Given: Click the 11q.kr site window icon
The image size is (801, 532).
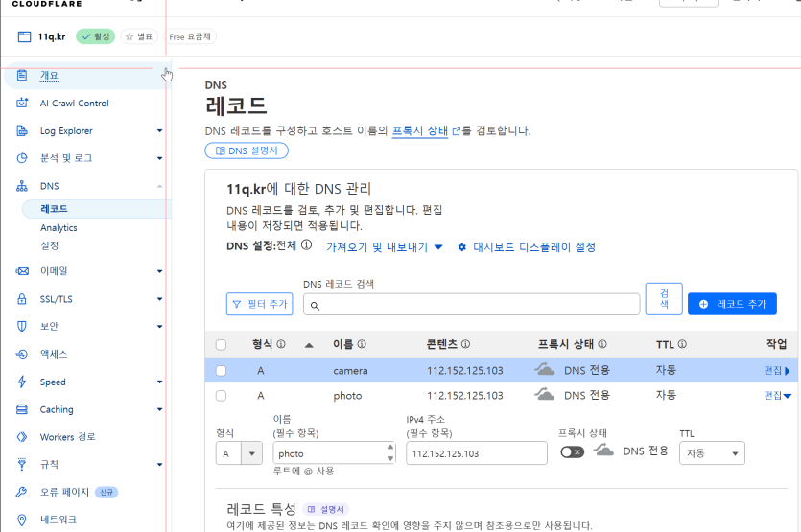Looking at the screenshot, I should [x=24, y=36].
